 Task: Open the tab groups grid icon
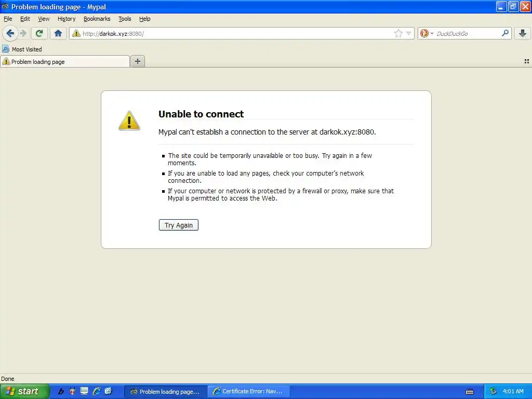click(x=527, y=61)
